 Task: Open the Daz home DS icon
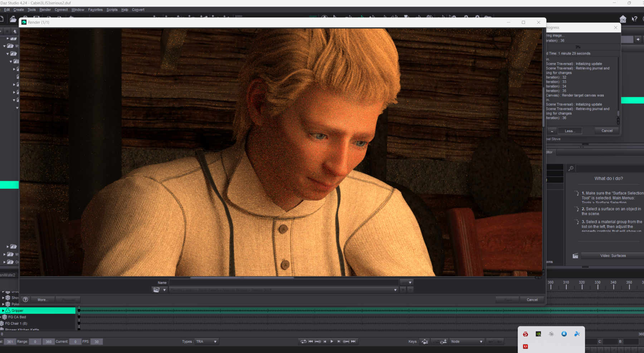point(623,19)
